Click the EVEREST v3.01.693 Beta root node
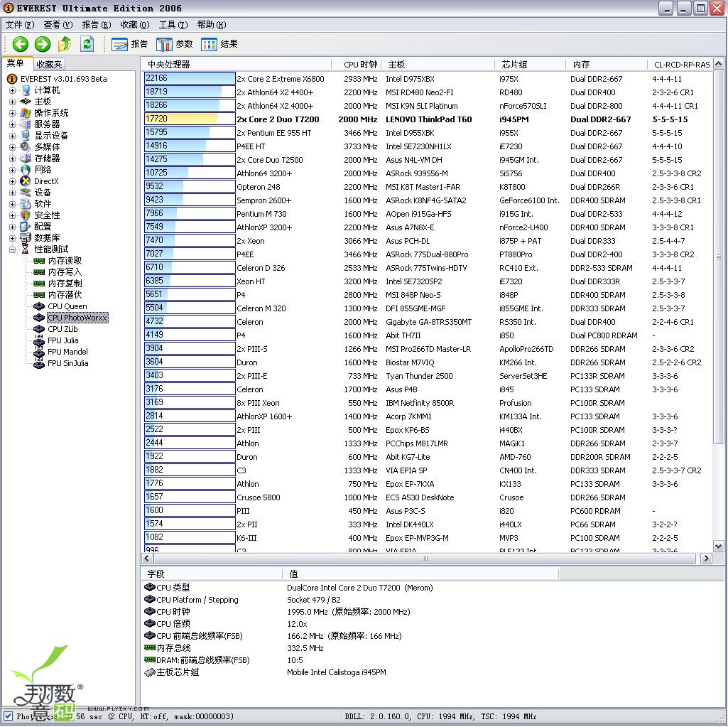The width and height of the screenshot is (728, 727). (63, 79)
